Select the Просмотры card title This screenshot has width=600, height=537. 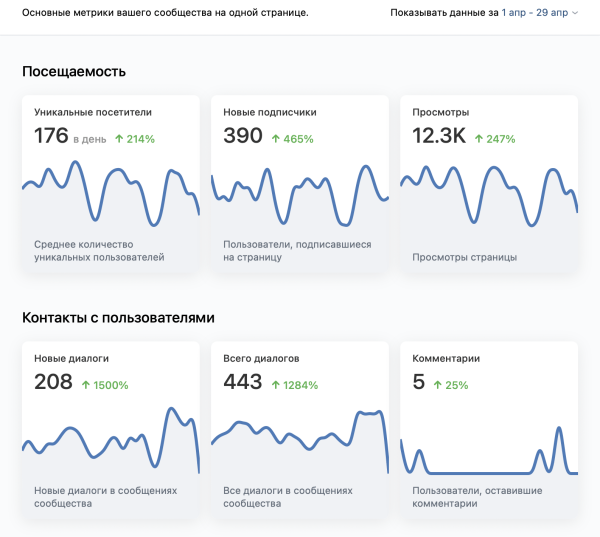(x=441, y=112)
